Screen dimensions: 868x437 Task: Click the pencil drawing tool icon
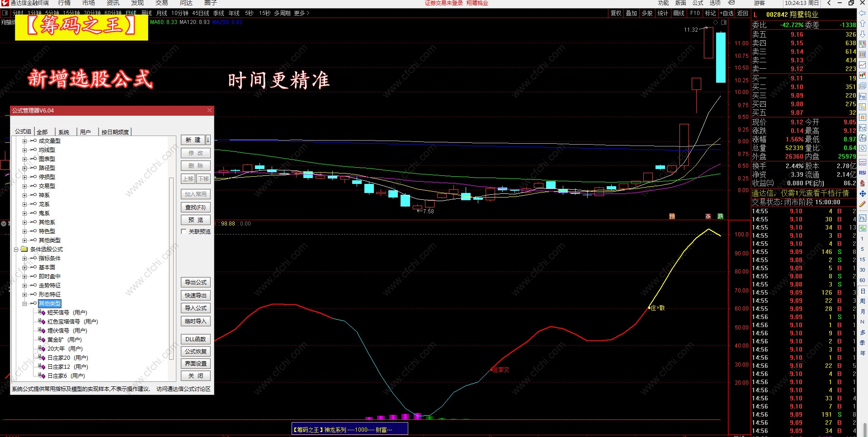pyautogui.click(x=863, y=204)
